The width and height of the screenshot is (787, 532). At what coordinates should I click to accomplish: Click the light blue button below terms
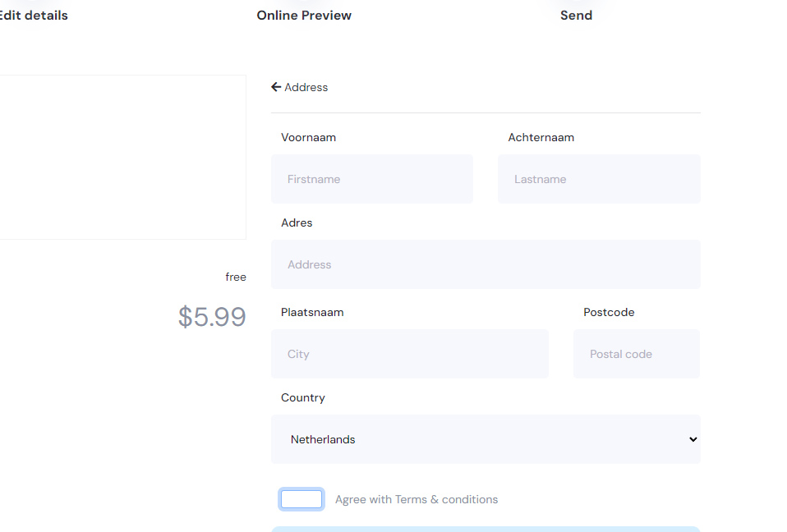[486, 529]
